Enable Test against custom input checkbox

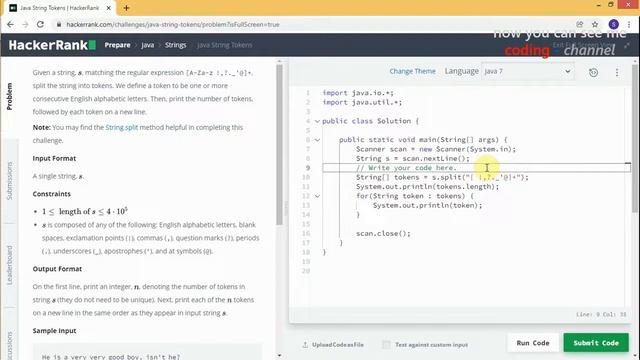tap(386, 344)
